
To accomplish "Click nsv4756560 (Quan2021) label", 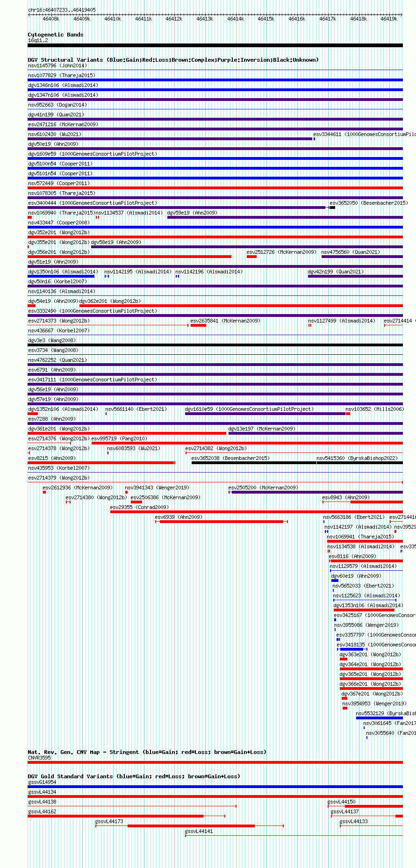I will pos(351,252).
